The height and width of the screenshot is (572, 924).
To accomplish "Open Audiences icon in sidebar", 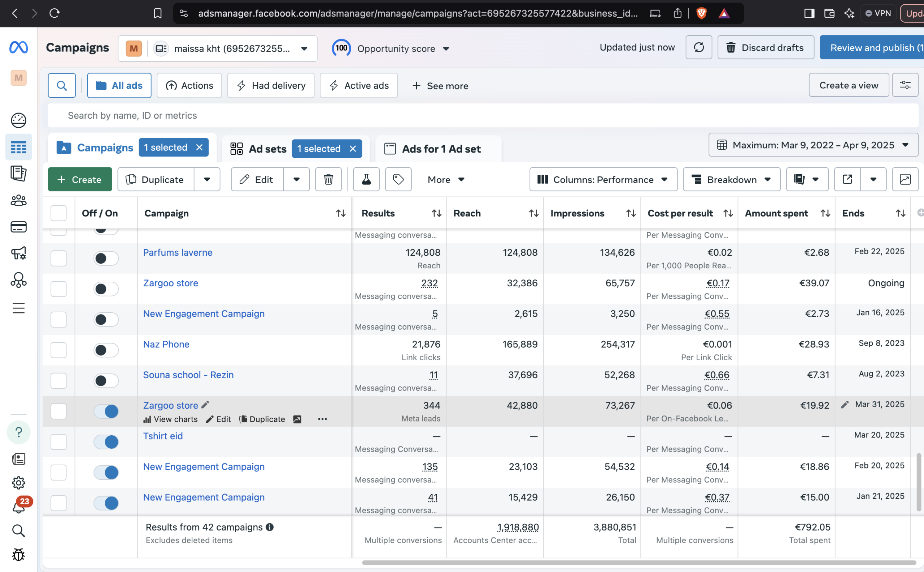I will 18,200.
